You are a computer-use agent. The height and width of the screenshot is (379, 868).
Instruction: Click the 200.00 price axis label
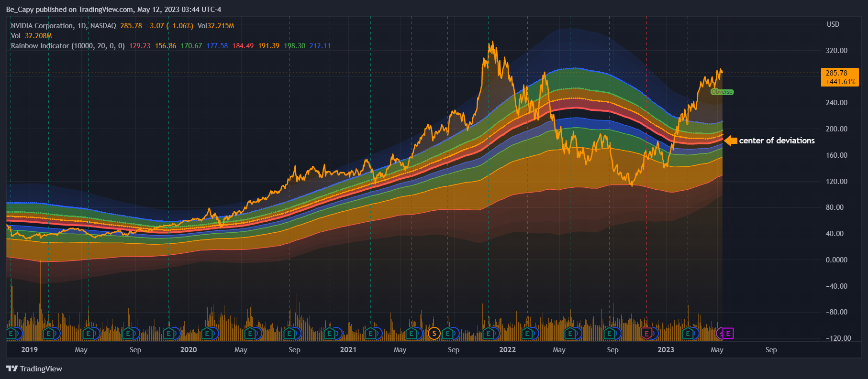[836, 129]
